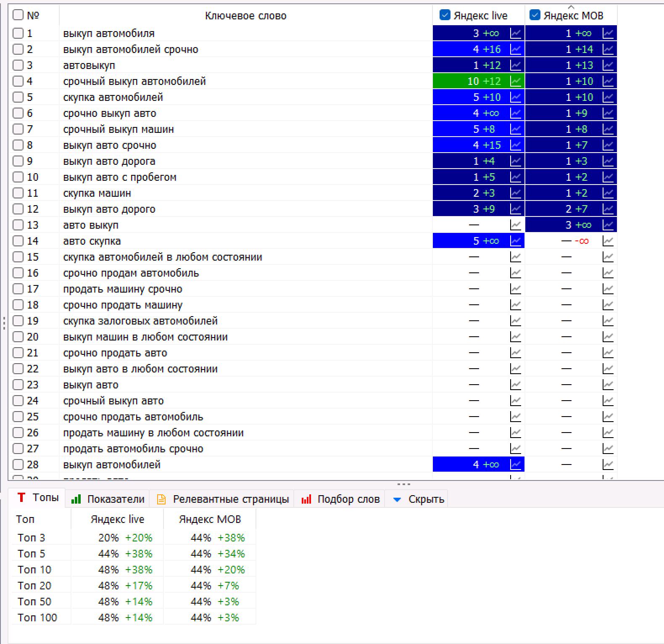The height and width of the screenshot is (644, 664).
Task: Select all rows with the № header checkbox
Action: click(x=18, y=15)
